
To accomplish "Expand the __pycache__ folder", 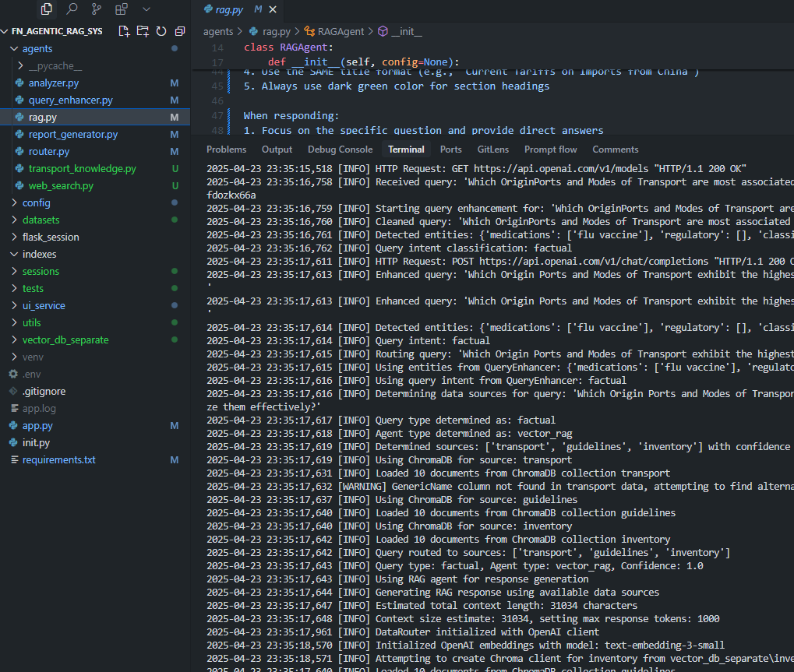I will click(x=55, y=65).
